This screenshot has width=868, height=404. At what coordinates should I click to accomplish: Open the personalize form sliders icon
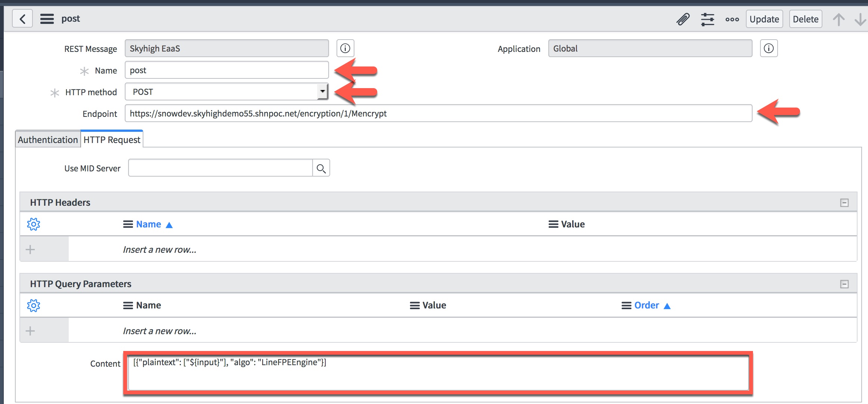[x=707, y=19]
